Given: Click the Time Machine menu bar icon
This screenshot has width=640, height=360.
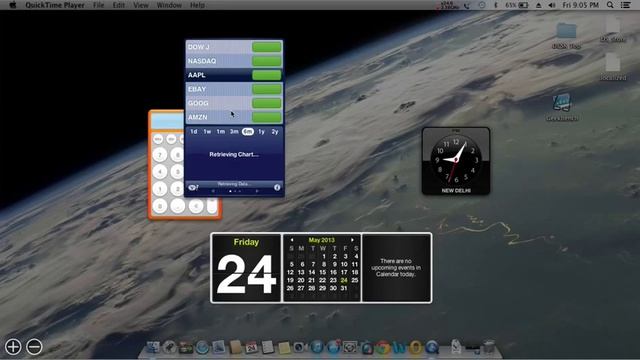Looking at the screenshot, I should pyautogui.click(x=482, y=5).
